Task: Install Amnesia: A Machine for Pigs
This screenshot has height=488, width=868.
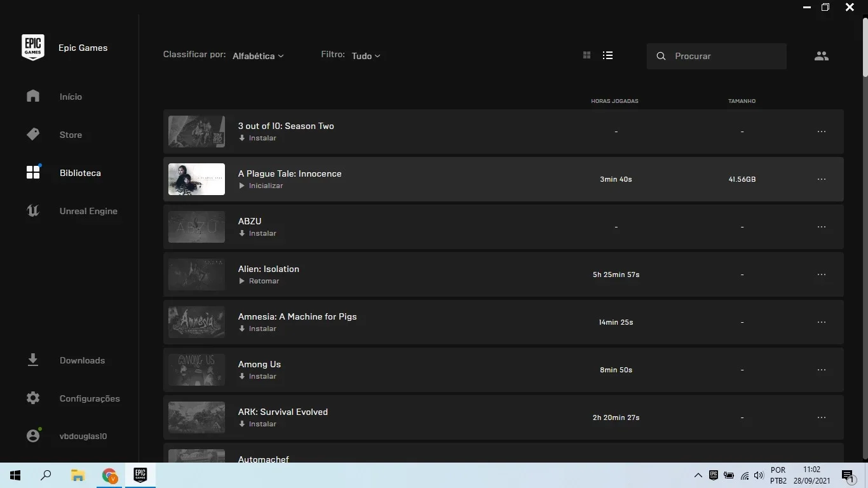Action: [257, 329]
